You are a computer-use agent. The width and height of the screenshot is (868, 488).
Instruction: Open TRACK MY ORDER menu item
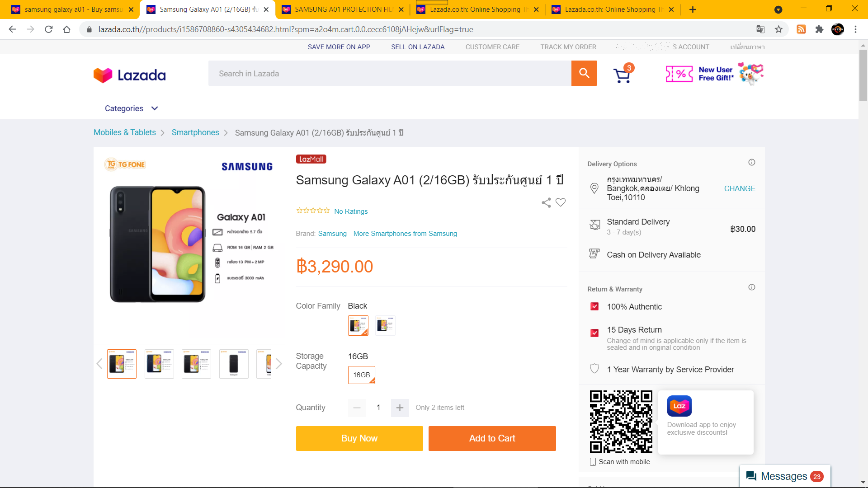click(x=568, y=47)
